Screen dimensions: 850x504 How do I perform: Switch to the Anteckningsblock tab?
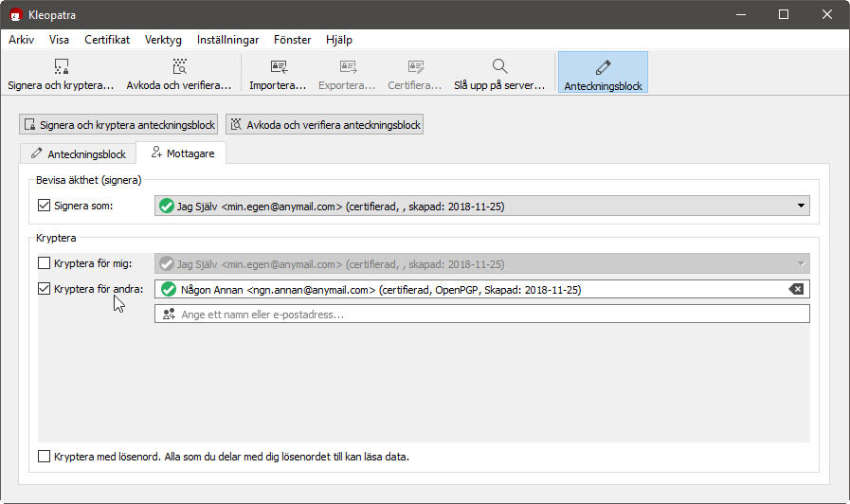click(78, 153)
